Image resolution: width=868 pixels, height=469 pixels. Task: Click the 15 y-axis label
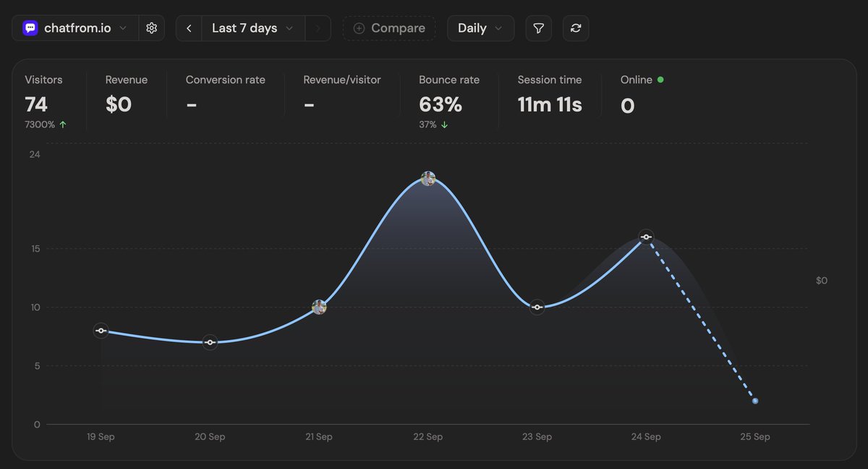click(35, 249)
